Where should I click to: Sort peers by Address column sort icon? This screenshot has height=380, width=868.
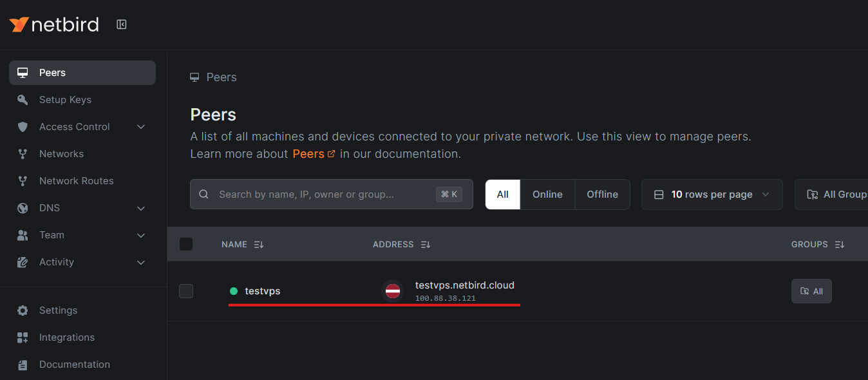click(x=426, y=245)
